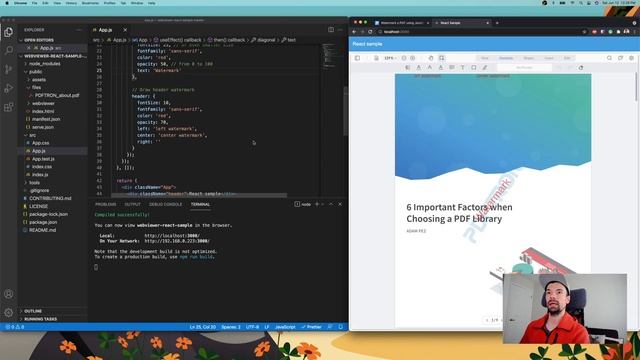Collapse the public folder
This screenshot has width=640, height=360.
click(x=36, y=71)
